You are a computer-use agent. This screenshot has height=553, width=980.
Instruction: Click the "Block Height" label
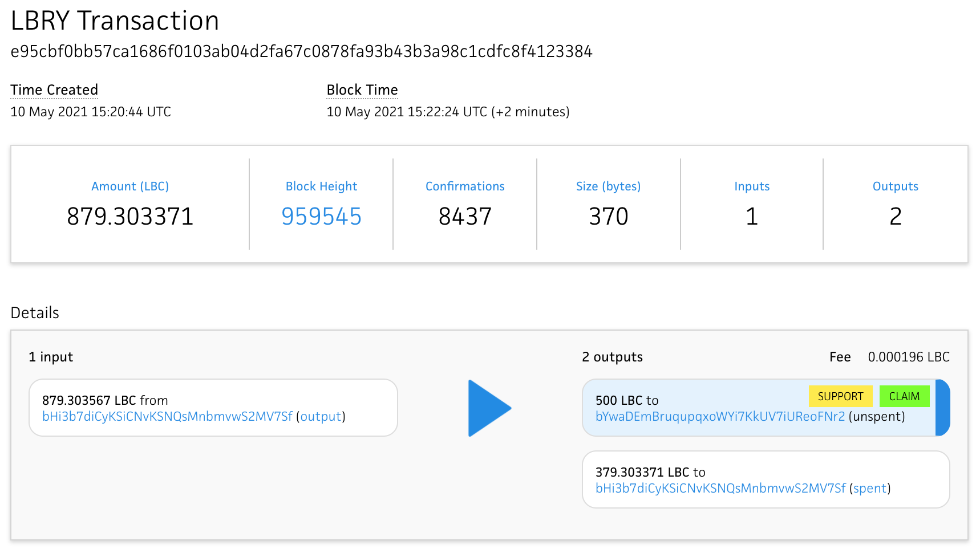point(321,186)
